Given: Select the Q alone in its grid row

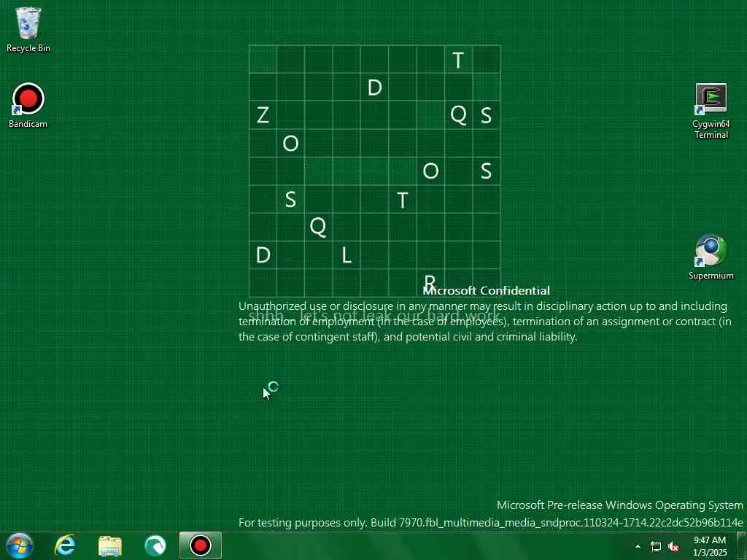Looking at the screenshot, I should tap(318, 227).
